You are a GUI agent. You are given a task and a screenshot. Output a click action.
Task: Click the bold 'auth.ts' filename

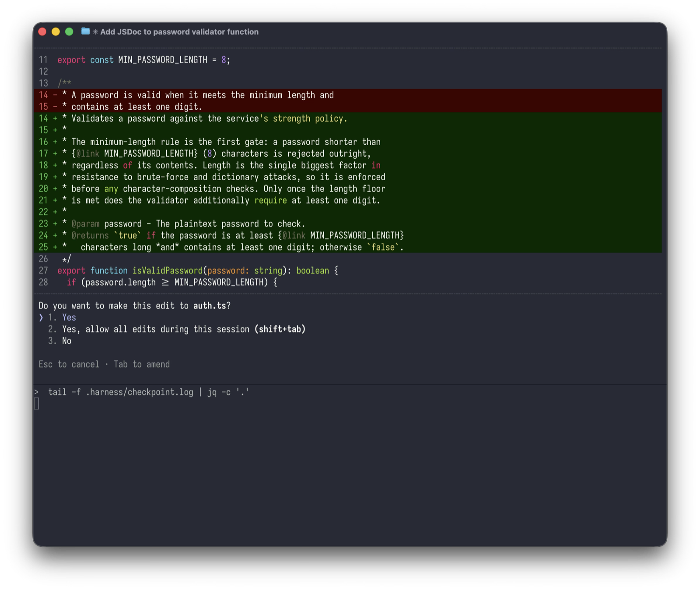coord(210,306)
